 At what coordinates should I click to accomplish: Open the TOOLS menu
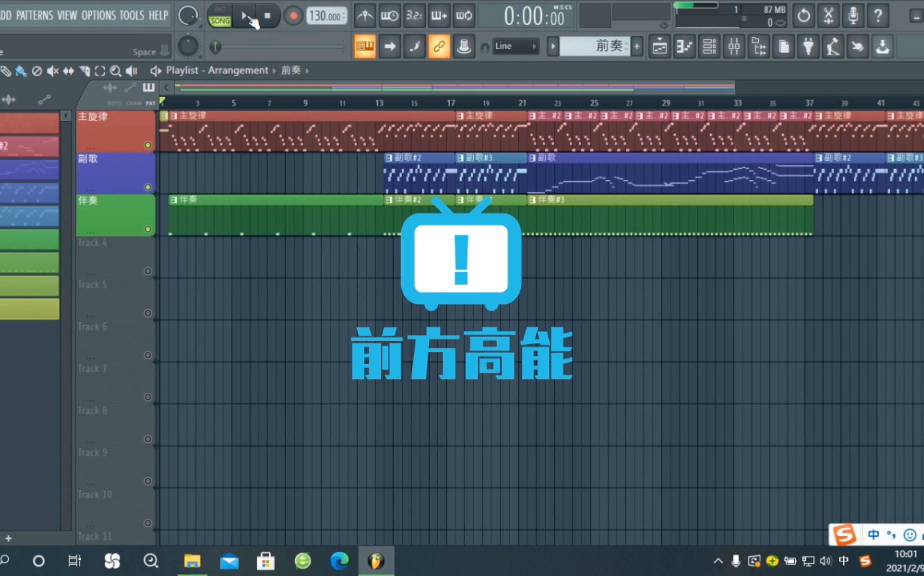pos(132,15)
